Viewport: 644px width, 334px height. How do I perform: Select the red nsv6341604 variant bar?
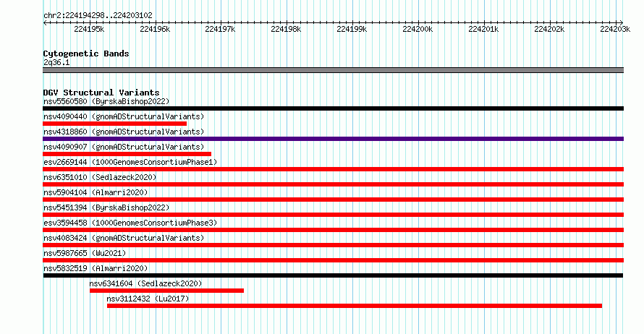tap(166, 291)
